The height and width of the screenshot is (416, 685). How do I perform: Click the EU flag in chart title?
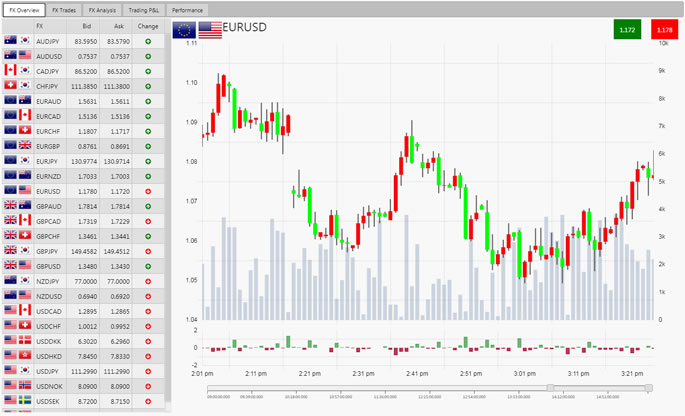tap(184, 30)
